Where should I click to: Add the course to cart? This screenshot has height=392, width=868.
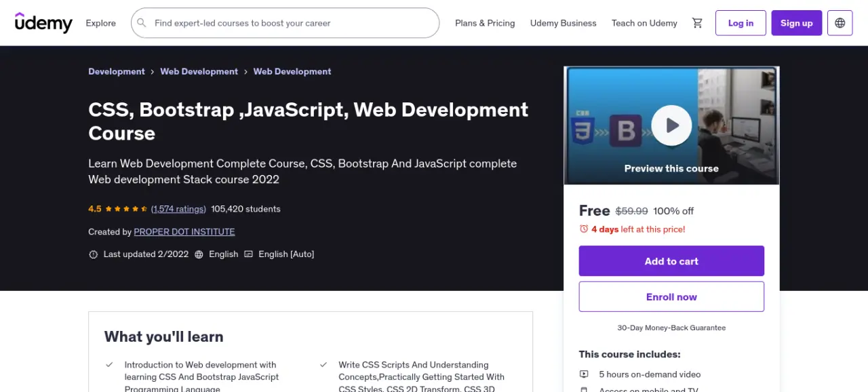[x=671, y=261]
